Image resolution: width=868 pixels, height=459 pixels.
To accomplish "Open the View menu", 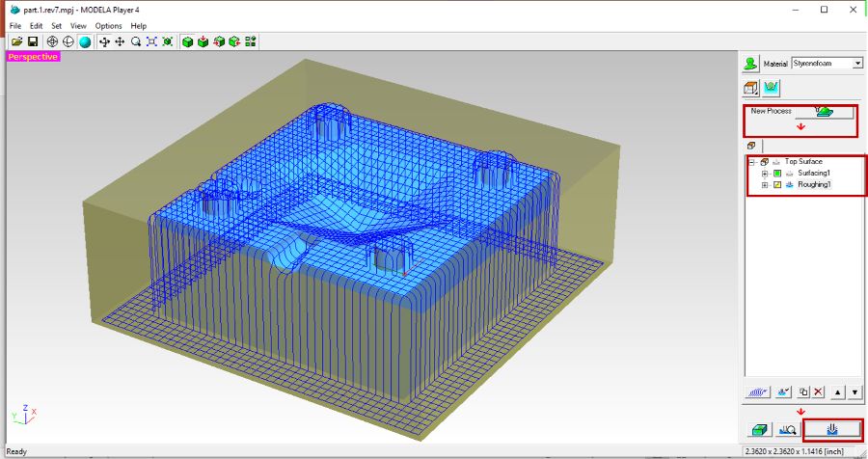I will click(x=78, y=26).
